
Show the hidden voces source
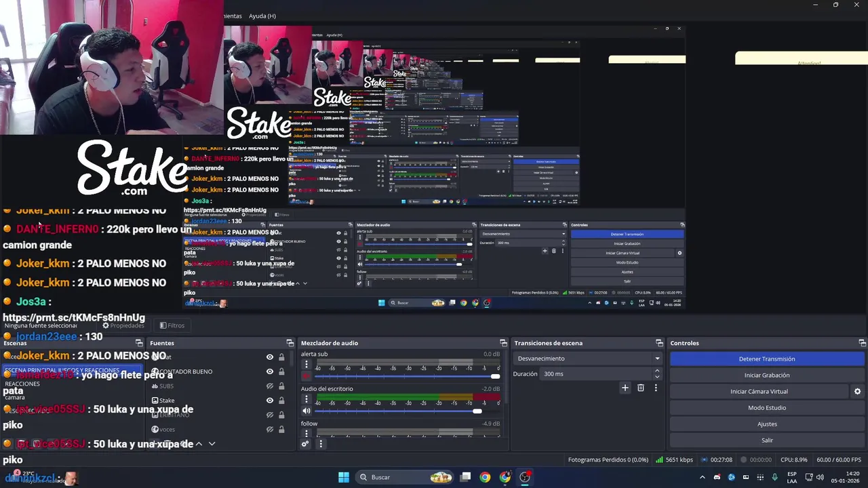pos(270,429)
